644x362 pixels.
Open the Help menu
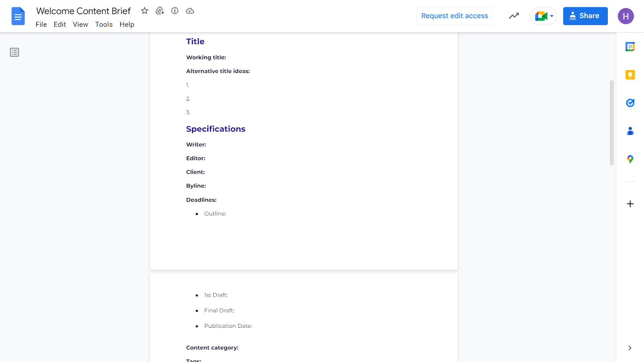pos(127,25)
